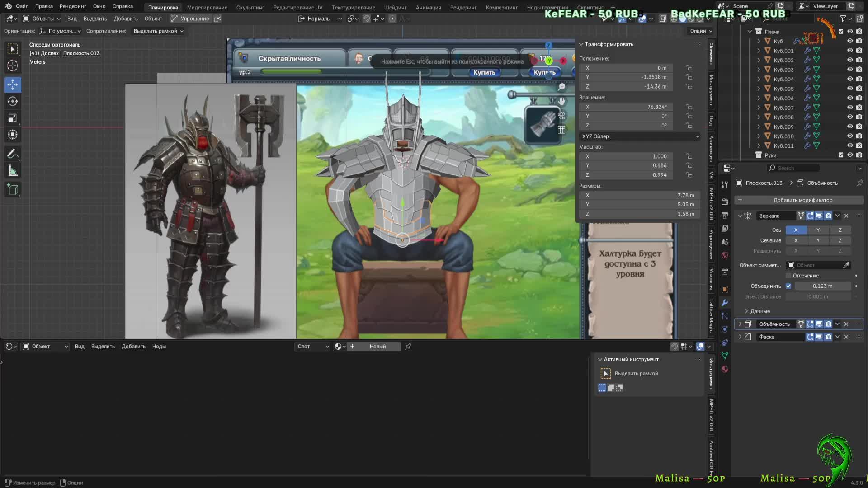The image size is (868, 488).
Task: Open the Файл menu
Action: 22,6
